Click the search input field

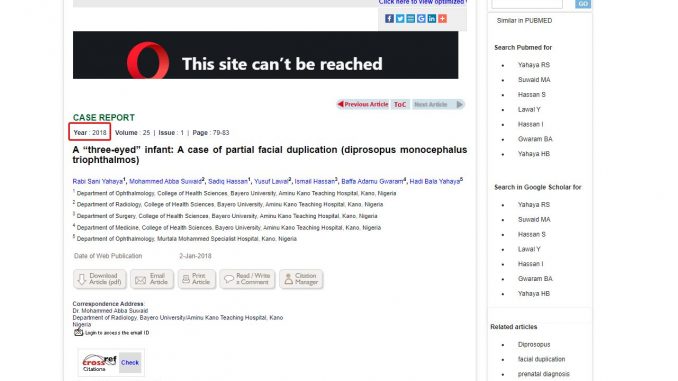[527, 3]
